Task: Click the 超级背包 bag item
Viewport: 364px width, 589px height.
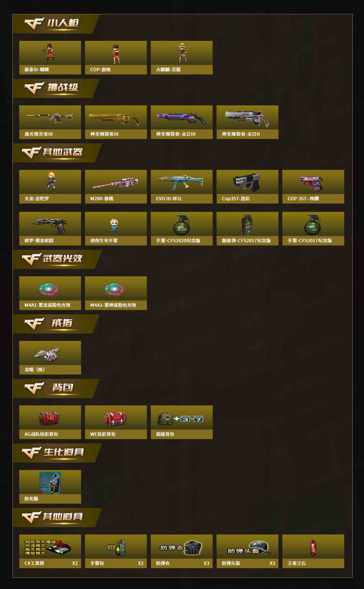Action: pyautogui.click(x=181, y=423)
